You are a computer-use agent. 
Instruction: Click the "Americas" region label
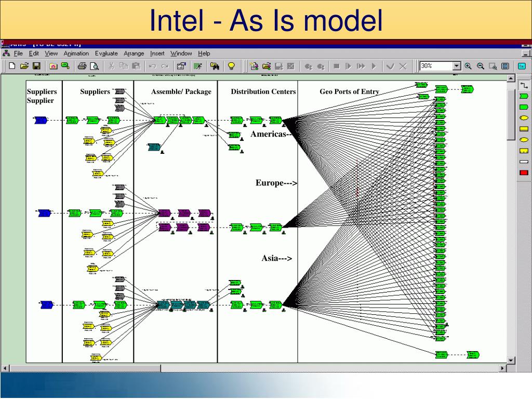269,134
